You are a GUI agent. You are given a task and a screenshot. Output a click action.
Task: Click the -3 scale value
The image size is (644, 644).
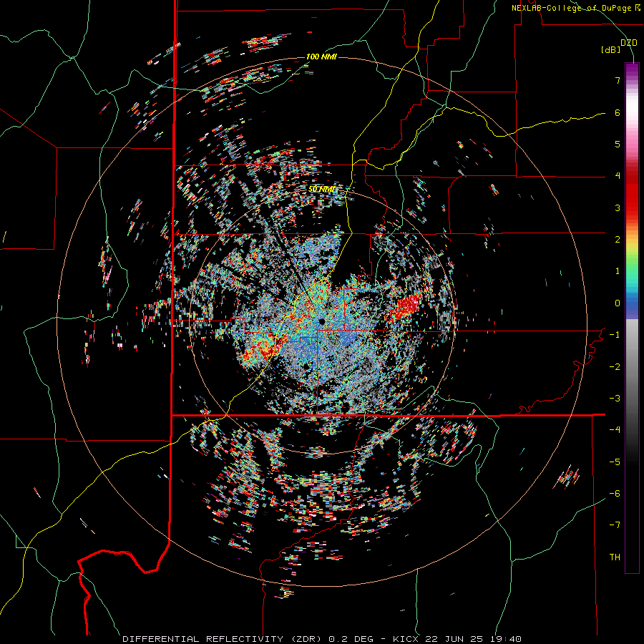tap(615, 399)
